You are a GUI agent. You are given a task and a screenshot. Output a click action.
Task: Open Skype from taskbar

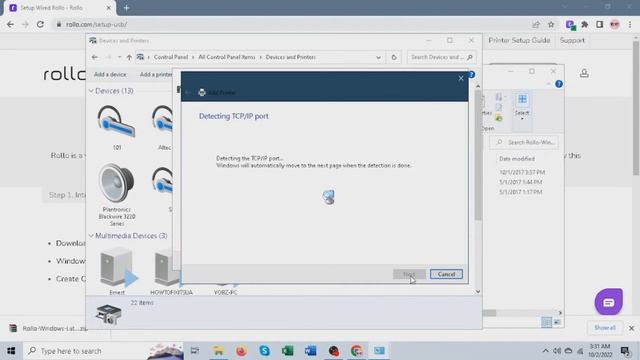coord(264,351)
